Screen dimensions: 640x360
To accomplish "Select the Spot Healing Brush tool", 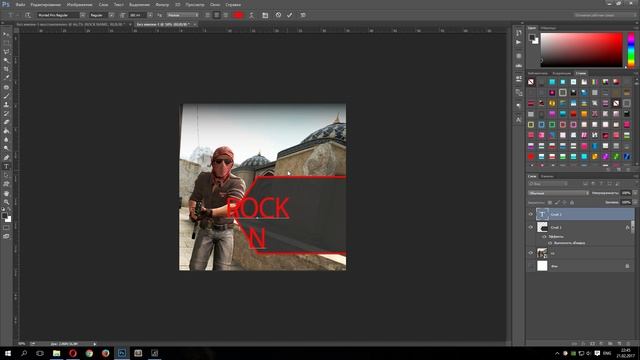I will 6,87.
